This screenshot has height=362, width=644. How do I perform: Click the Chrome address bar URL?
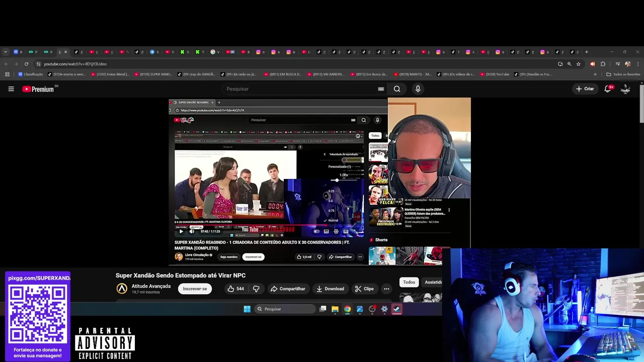click(x=75, y=64)
